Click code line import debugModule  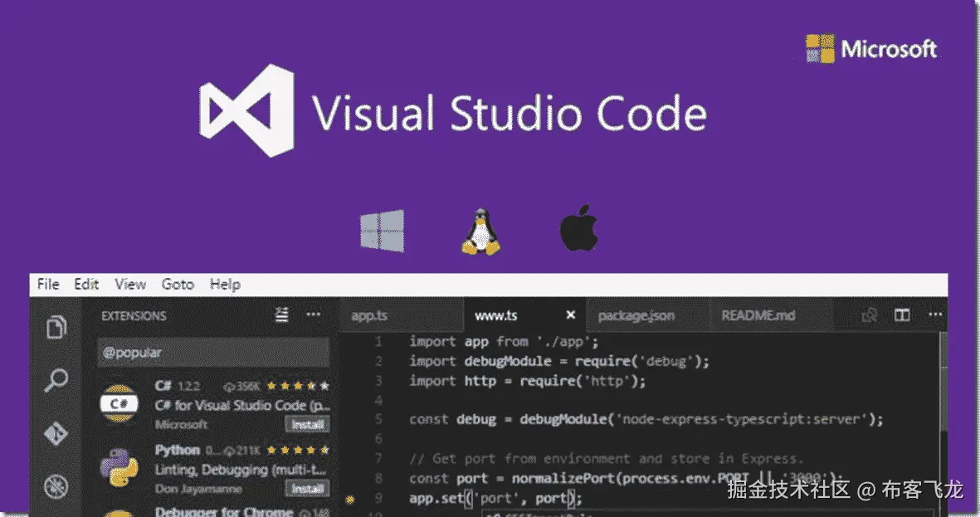coord(559,361)
